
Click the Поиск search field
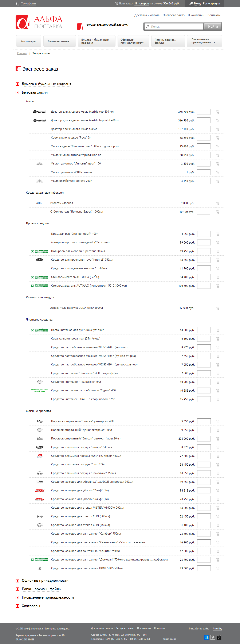174,27
